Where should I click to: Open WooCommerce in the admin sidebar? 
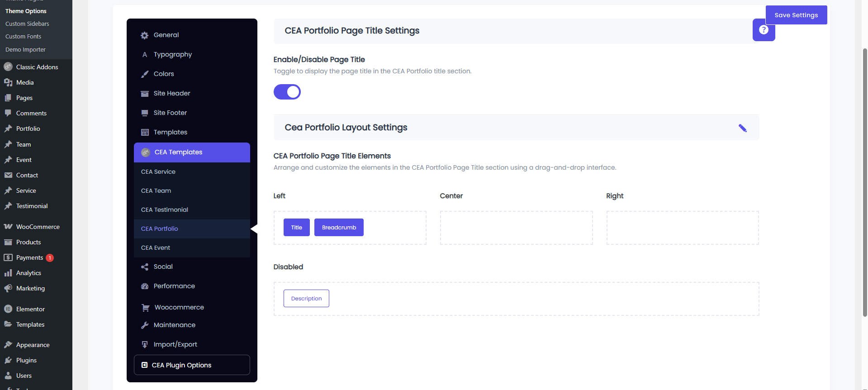click(38, 227)
